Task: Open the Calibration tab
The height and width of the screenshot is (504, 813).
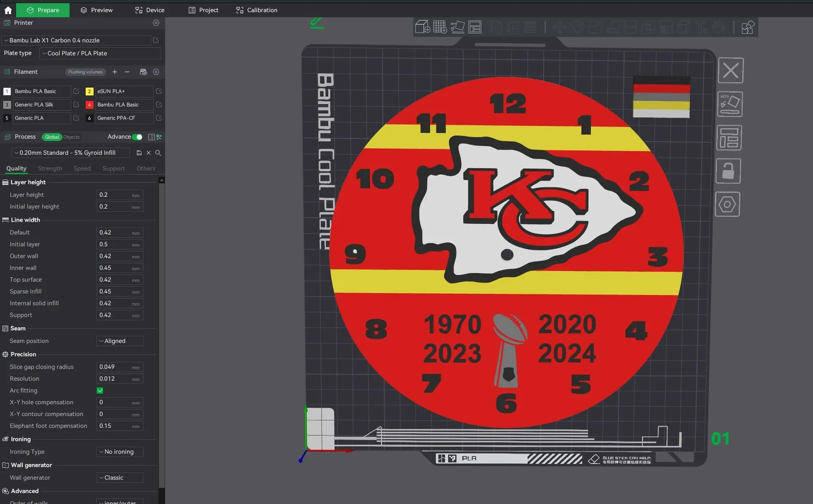Action: pyautogui.click(x=257, y=10)
